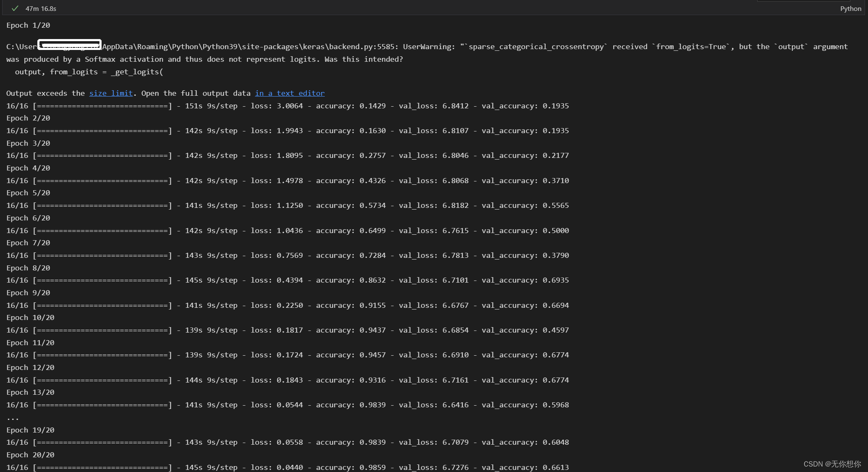Click the 47m 16.8s execution time

point(41,8)
